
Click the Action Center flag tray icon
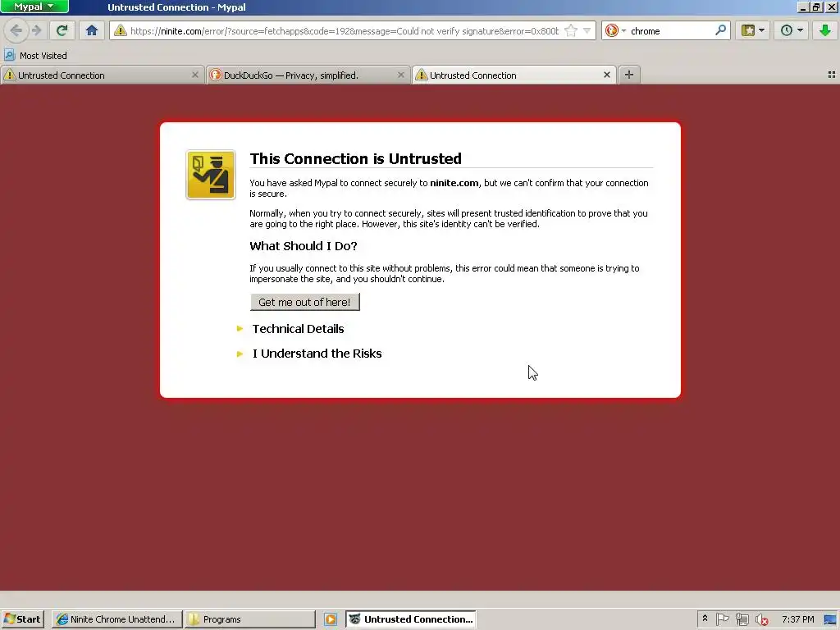pyautogui.click(x=722, y=619)
